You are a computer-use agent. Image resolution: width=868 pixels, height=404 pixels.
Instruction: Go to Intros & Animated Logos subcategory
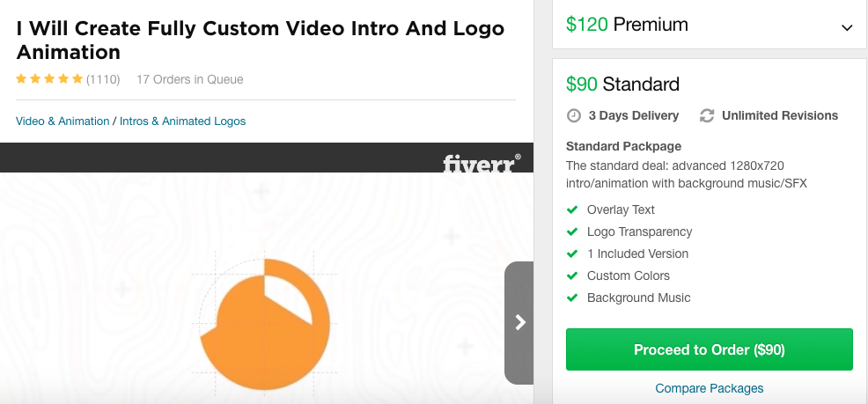click(182, 121)
